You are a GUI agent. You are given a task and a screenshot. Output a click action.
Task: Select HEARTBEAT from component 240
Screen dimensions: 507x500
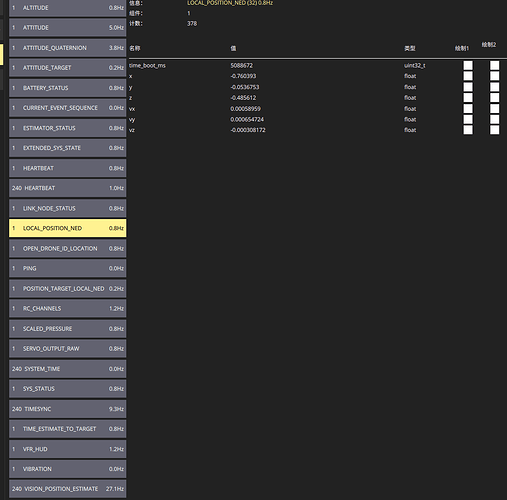[67, 188]
